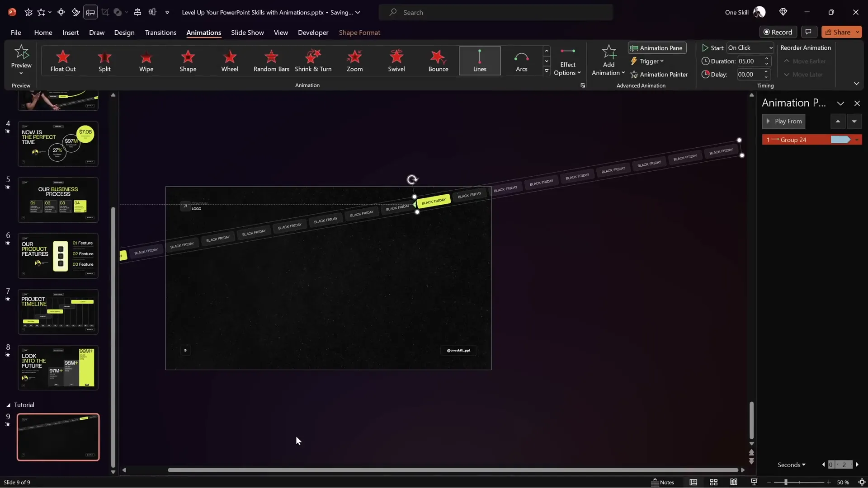Open the Trigger dropdown

pyautogui.click(x=647, y=61)
